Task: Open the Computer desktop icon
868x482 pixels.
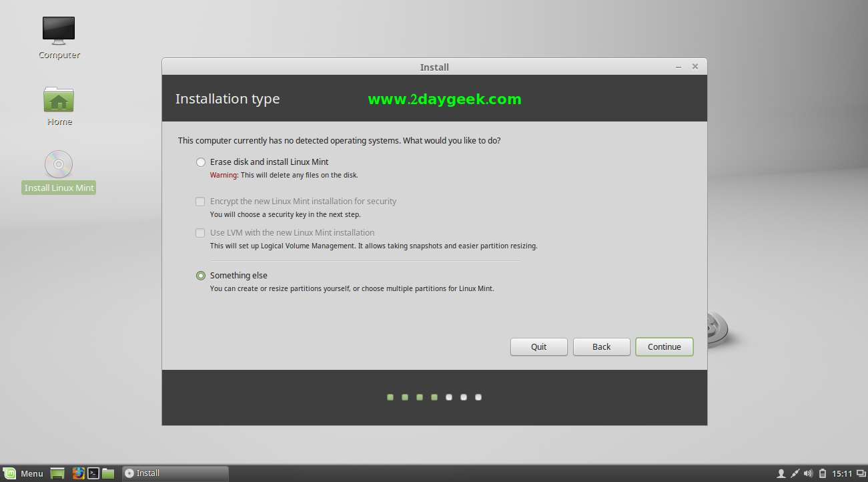Action: click(x=59, y=37)
